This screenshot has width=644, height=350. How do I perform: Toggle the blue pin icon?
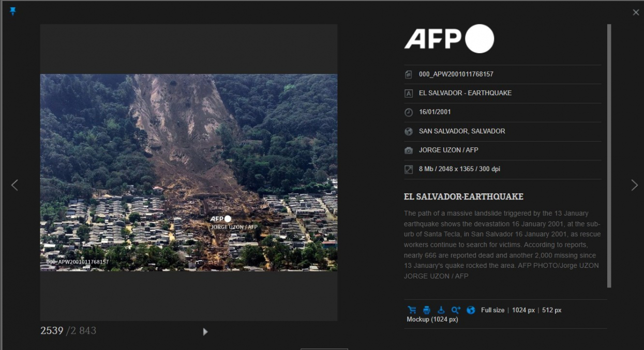[x=13, y=11]
